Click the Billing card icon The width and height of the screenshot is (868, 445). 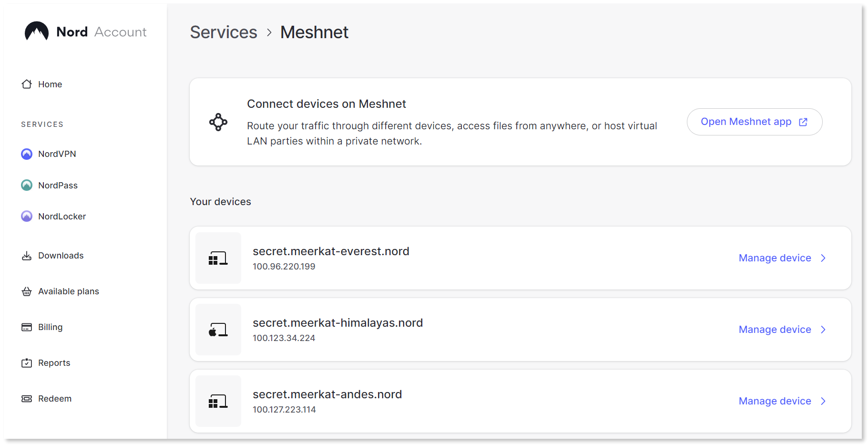tap(27, 327)
